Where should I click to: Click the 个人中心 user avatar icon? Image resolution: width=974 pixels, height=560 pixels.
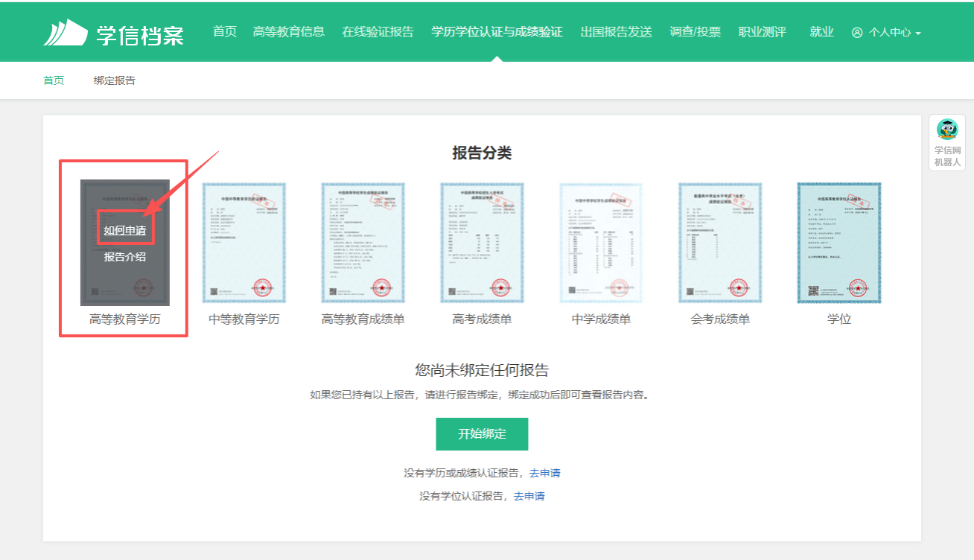pyautogui.click(x=857, y=33)
